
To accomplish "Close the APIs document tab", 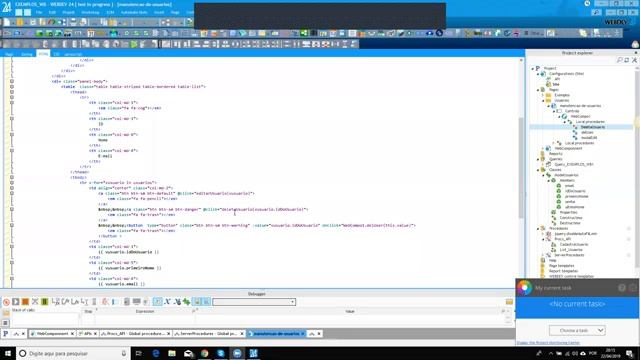I will point(96,334).
